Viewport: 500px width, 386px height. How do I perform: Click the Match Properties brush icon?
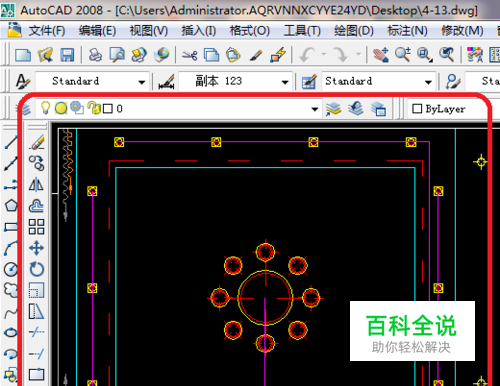(256, 55)
